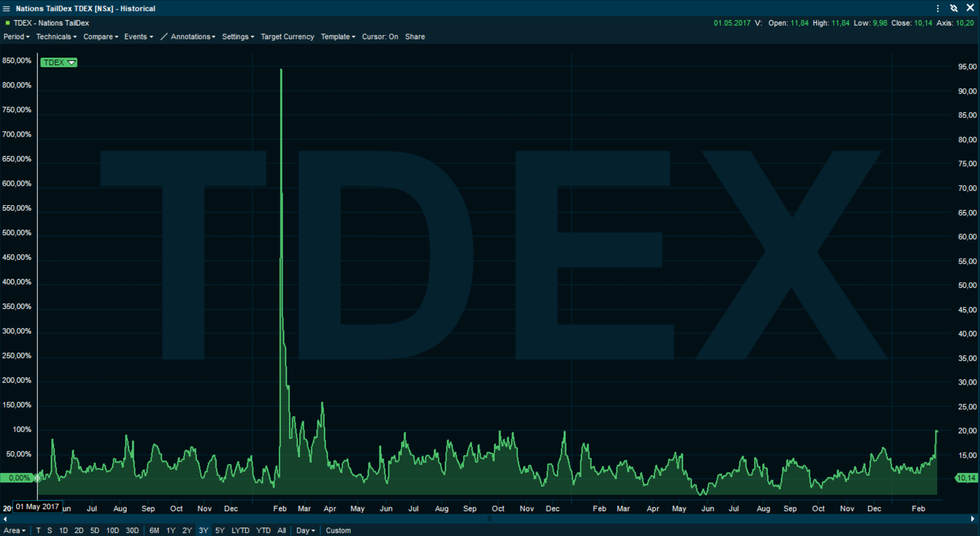
Task: Select the YTD time range
Action: [x=263, y=531]
